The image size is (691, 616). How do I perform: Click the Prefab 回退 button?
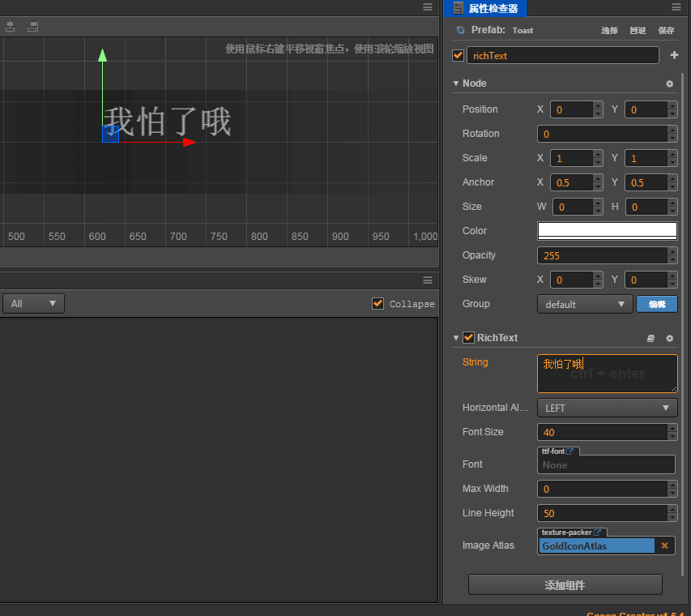tap(638, 31)
